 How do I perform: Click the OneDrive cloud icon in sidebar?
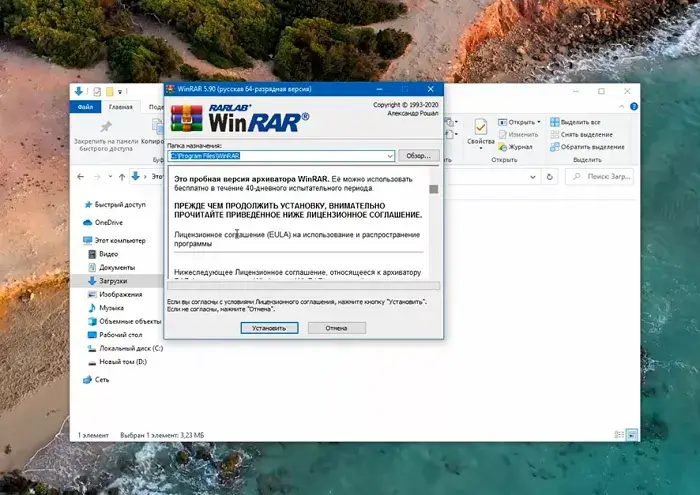[x=88, y=222]
